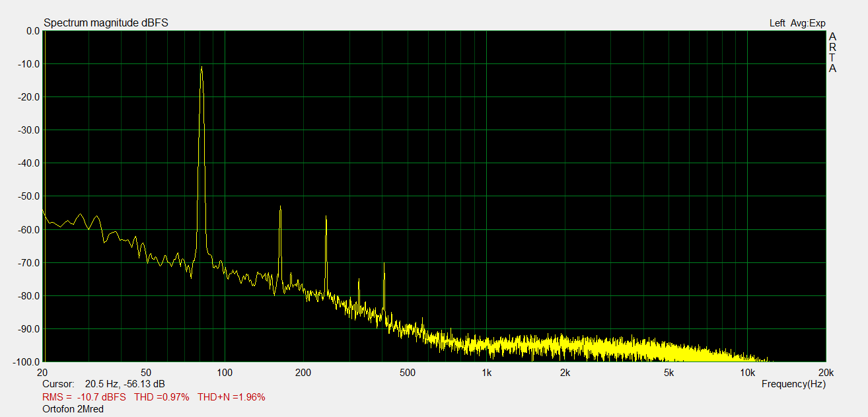Click the 2k x-axis label
868x417 pixels.
(565, 372)
